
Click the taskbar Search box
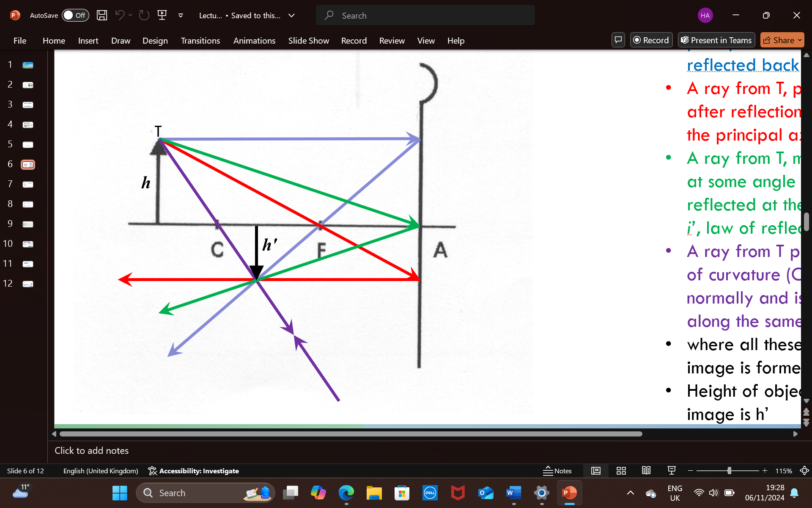(205, 493)
